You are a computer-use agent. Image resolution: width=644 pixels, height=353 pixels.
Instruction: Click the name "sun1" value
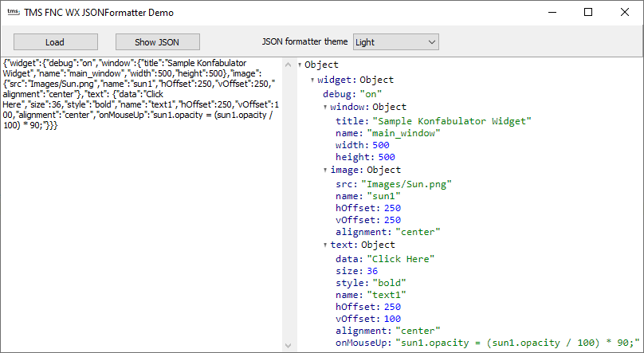point(383,196)
